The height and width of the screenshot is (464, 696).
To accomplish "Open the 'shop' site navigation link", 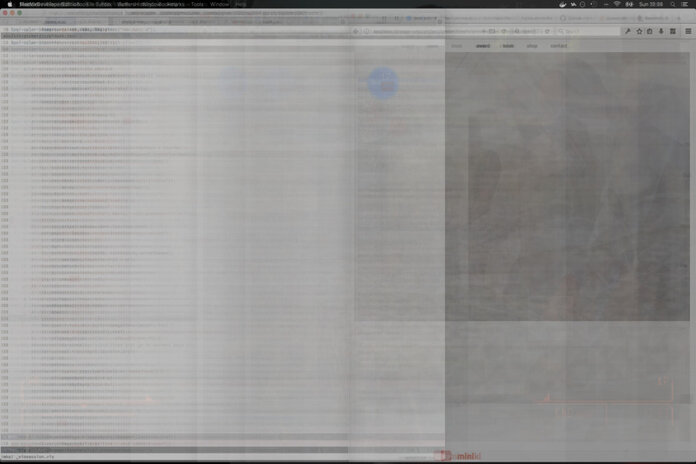I will (x=532, y=46).
